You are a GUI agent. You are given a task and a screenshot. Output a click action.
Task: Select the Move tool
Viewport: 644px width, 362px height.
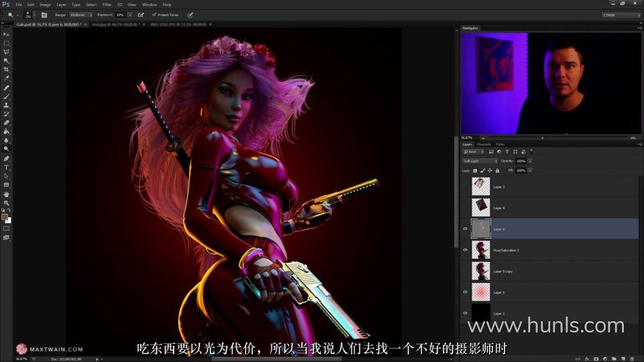(6, 34)
